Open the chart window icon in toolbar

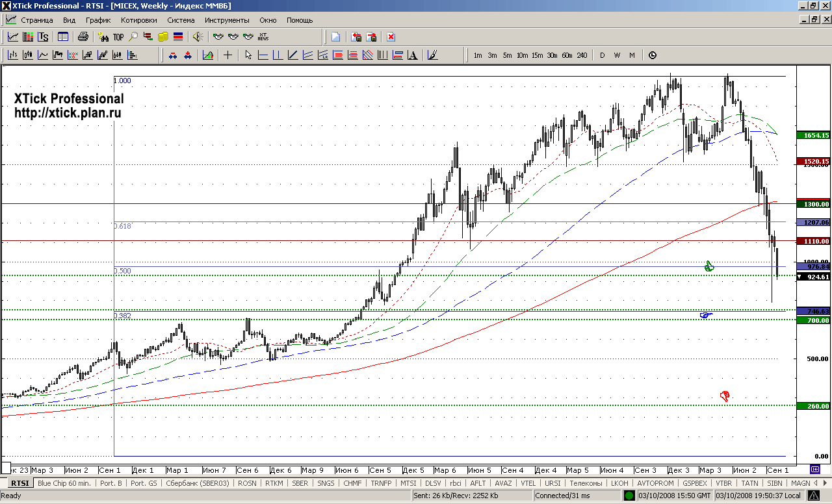[12, 36]
